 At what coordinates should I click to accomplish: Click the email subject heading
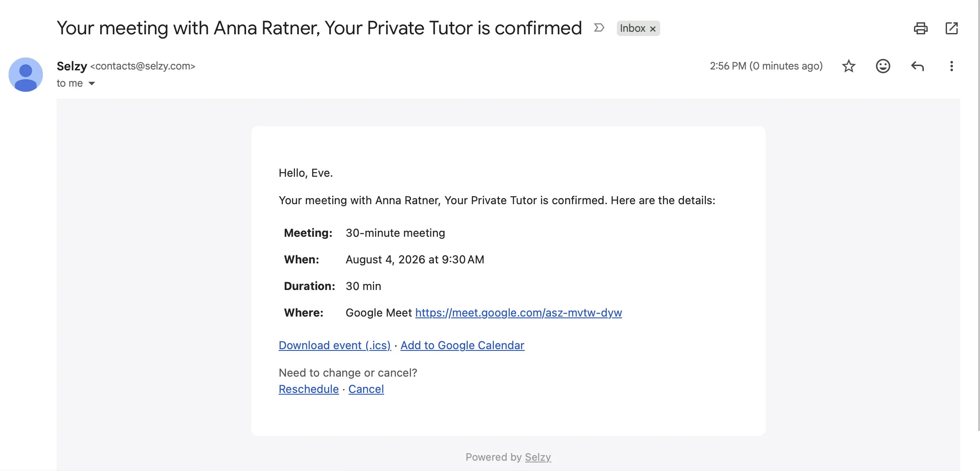319,28
